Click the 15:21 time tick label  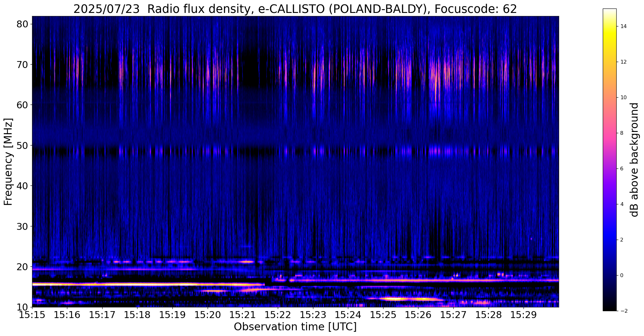click(x=243, y=315)
